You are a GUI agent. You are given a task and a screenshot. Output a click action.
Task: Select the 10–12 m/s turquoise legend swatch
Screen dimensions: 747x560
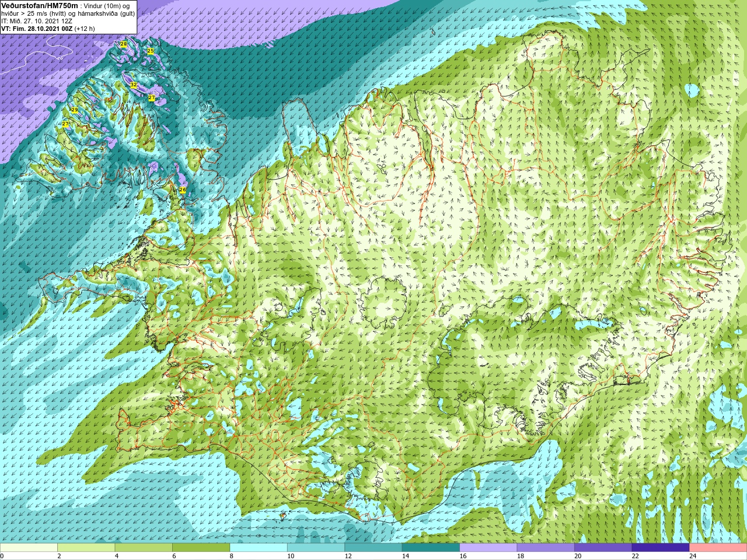click(x=316, y=548)
